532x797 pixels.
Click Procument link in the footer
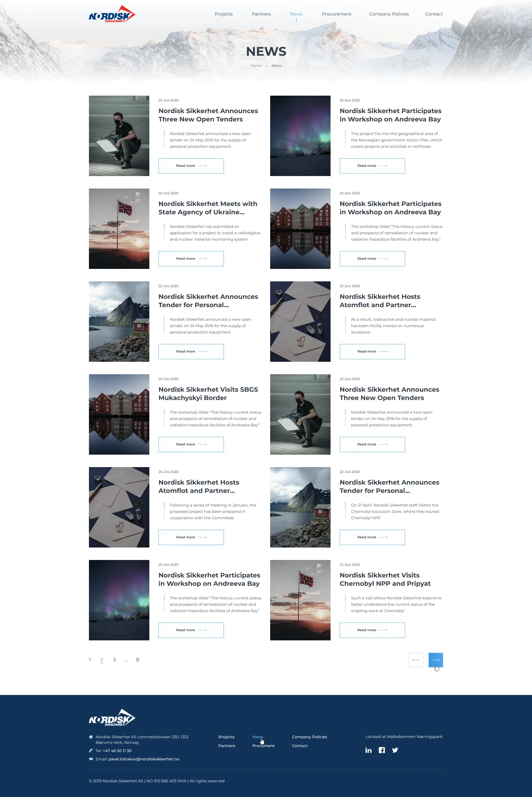[263, 746]
